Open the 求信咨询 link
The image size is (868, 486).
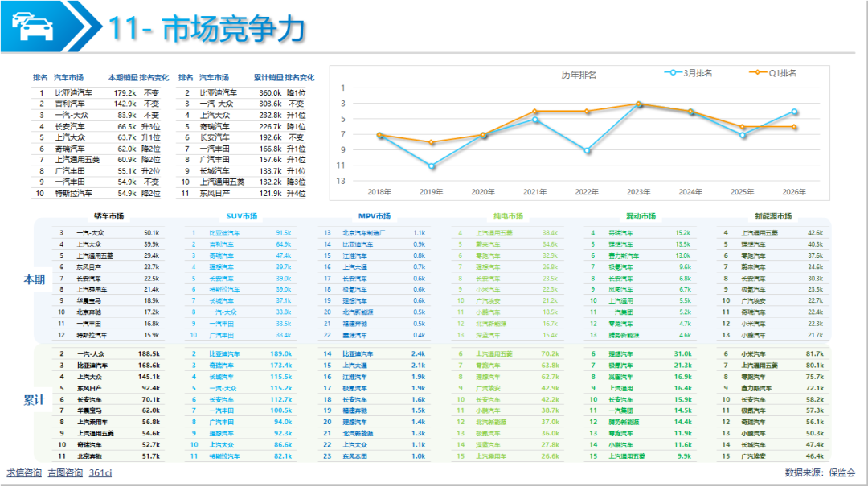pyautogui.click(x=24, y=473)
